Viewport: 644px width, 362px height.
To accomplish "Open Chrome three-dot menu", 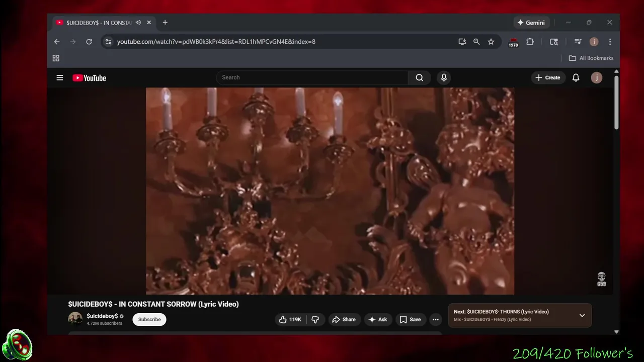I will coord(610,42).
